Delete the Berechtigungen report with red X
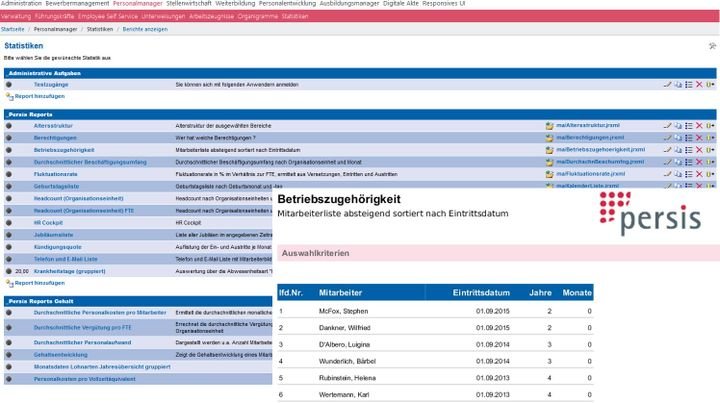 (x=699, y=138)
